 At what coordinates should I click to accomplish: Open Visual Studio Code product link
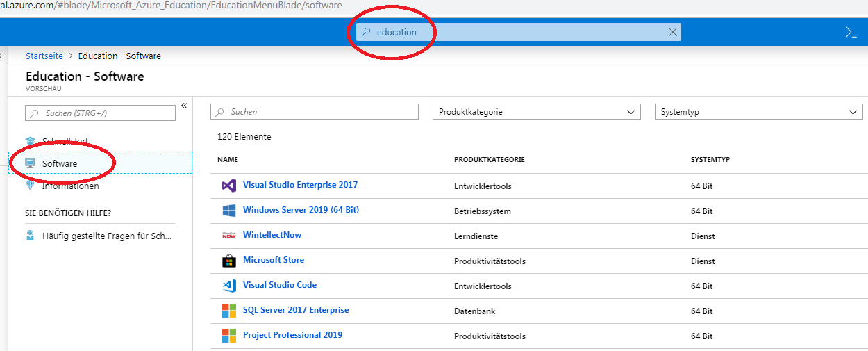click(x=280, y=285)
